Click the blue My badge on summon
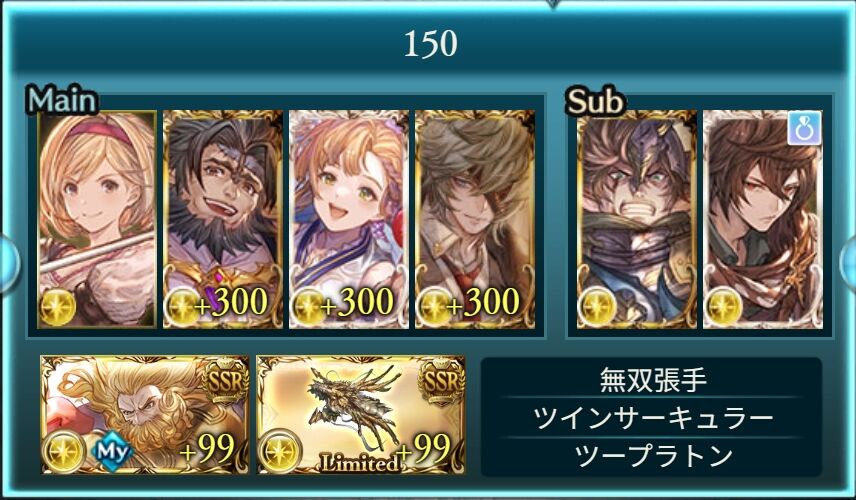 (113, 452)
